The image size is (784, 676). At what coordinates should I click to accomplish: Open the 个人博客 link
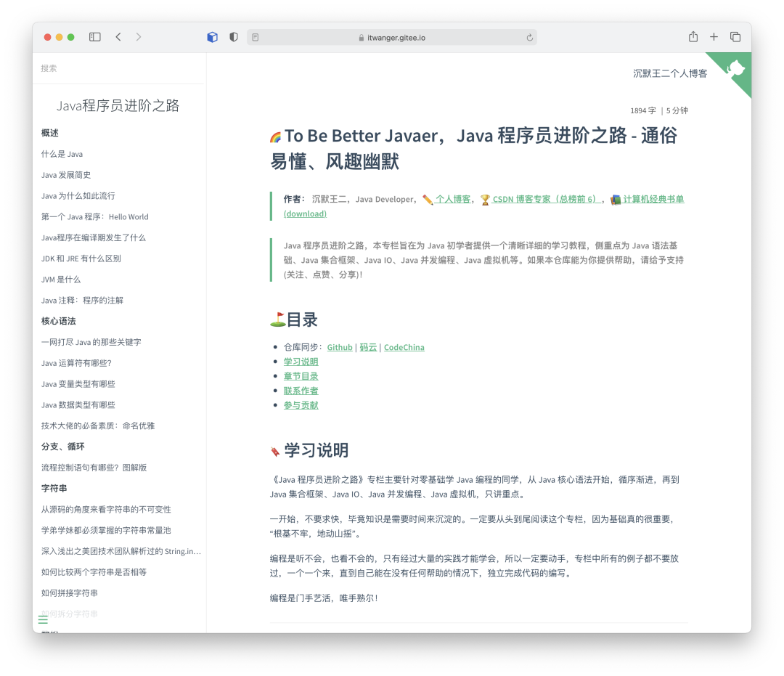click(x=452, y=199)
